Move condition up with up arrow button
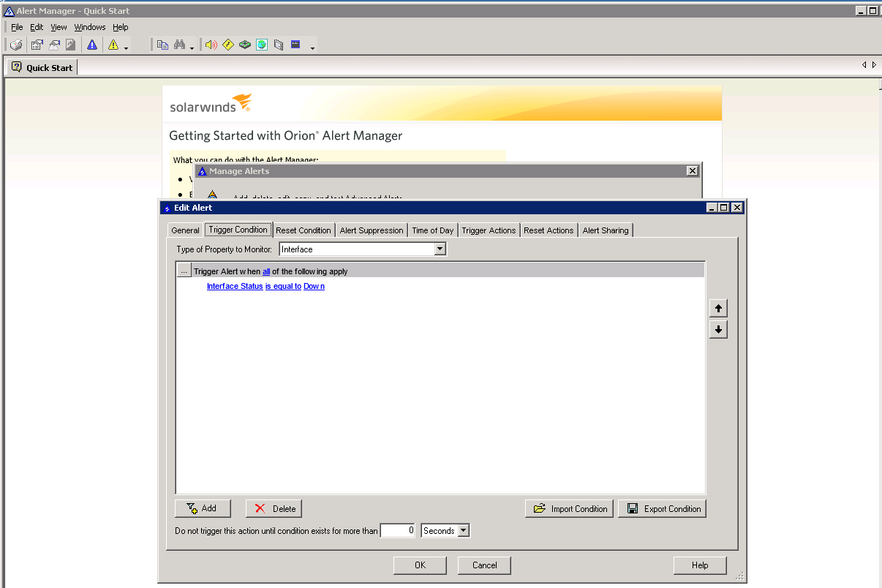The width and height of the screenshot is (882, 588). [x=718, y=308]
